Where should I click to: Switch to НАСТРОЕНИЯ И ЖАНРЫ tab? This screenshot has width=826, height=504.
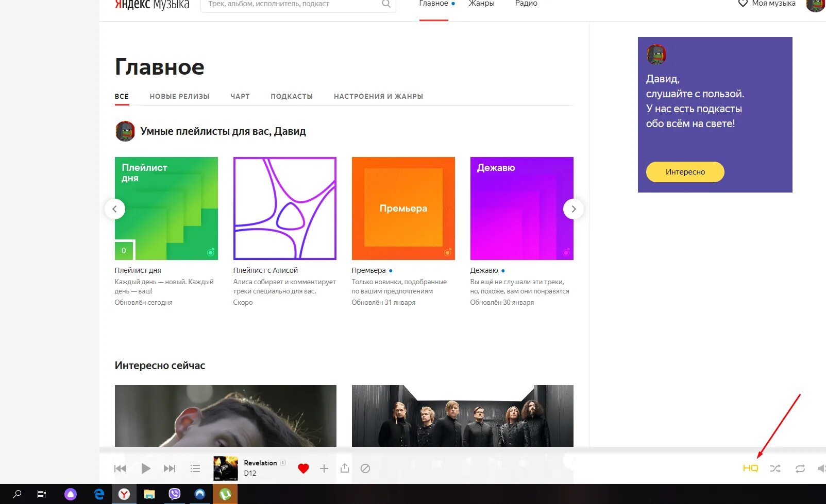[x=378, y=96]
